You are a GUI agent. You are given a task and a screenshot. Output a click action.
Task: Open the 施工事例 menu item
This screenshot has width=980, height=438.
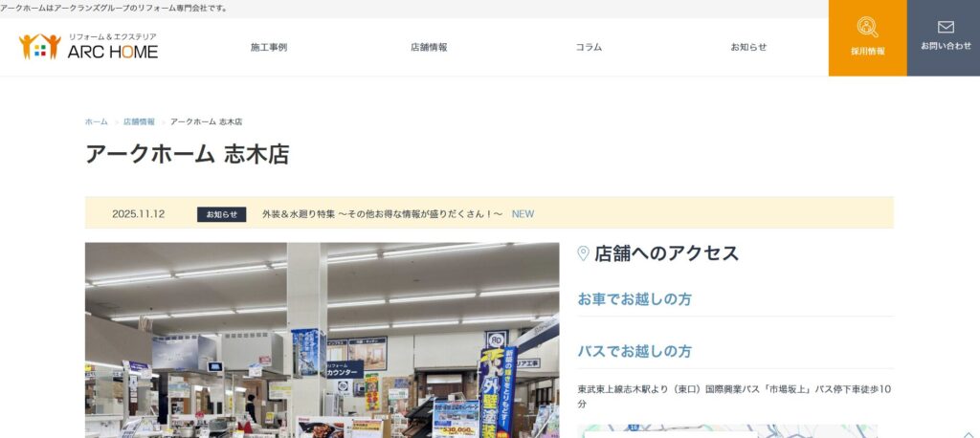(269, 48)
